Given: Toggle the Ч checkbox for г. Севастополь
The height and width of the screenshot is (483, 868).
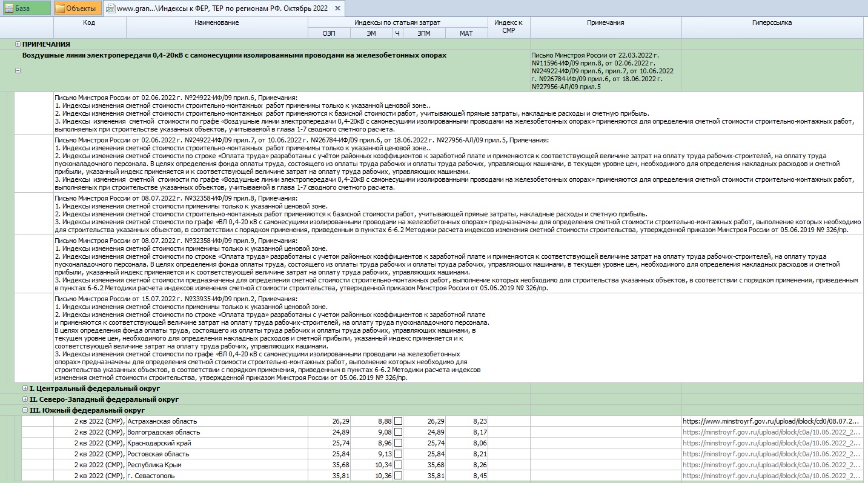Looking at the screenshot, I should [x=398, y=476].
